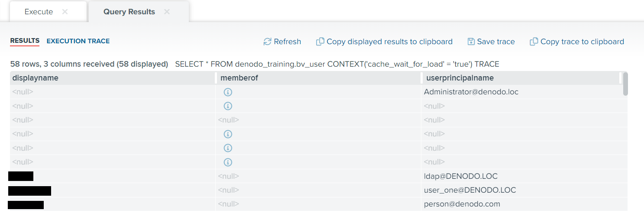Select memberof null cell in user_one@DENODO.LOC row

point(318,190)
